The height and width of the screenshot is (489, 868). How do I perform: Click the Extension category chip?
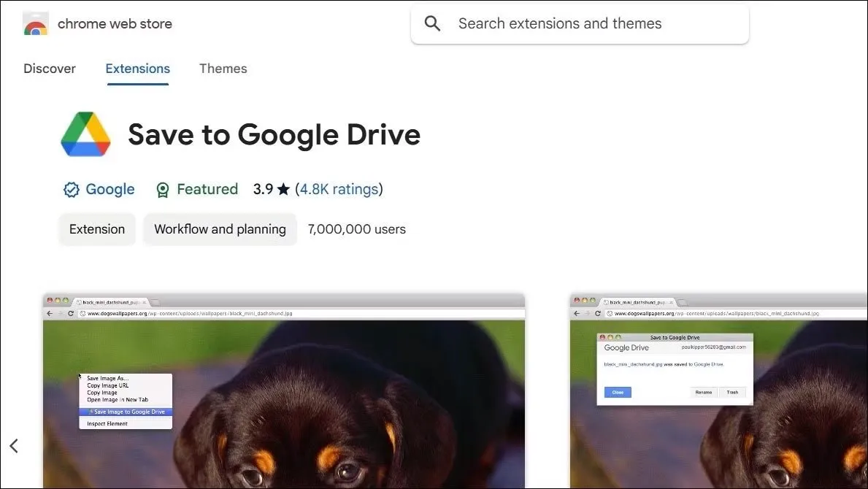(97, 229)
